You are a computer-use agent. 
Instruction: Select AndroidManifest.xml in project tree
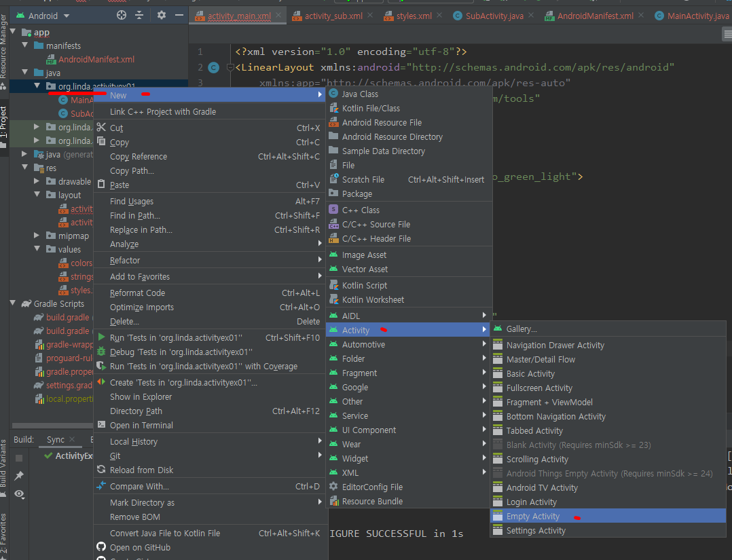coord(96,59)
